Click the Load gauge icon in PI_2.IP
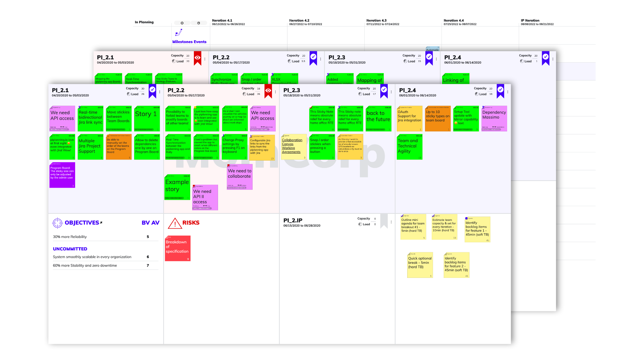 (x=360, y=224)
